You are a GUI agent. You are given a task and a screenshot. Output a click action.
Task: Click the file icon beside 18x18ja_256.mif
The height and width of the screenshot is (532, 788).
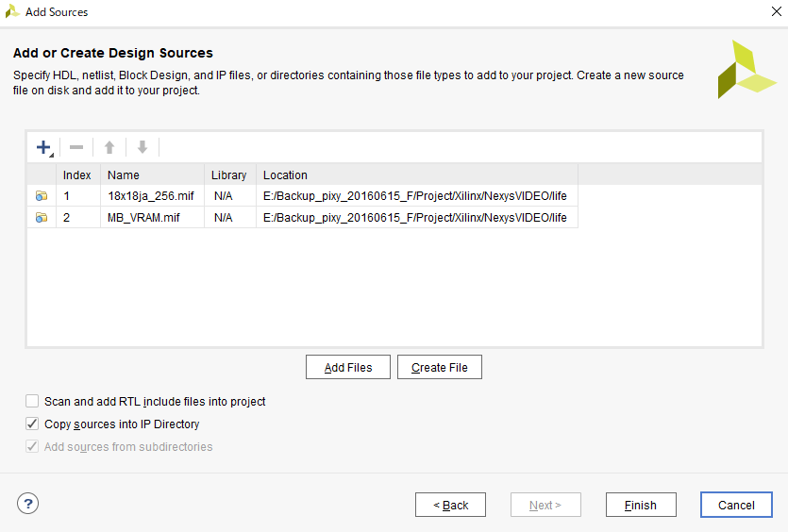[42, 196]
